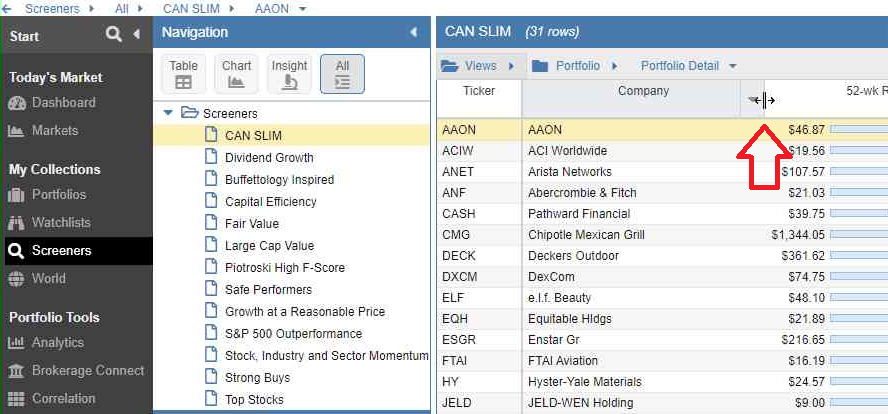Open the AAON breadcrumb dropdown

pos(302,9)
